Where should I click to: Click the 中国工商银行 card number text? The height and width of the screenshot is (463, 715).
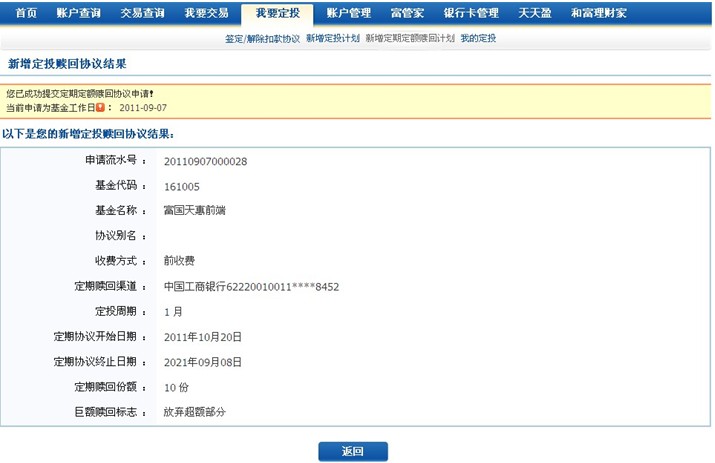(251, 287)
